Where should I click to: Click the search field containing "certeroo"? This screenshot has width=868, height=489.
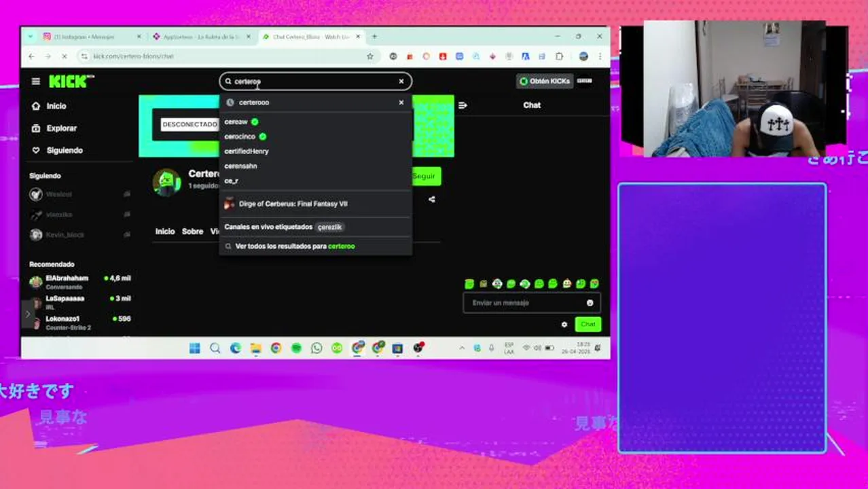coord(315,81)
